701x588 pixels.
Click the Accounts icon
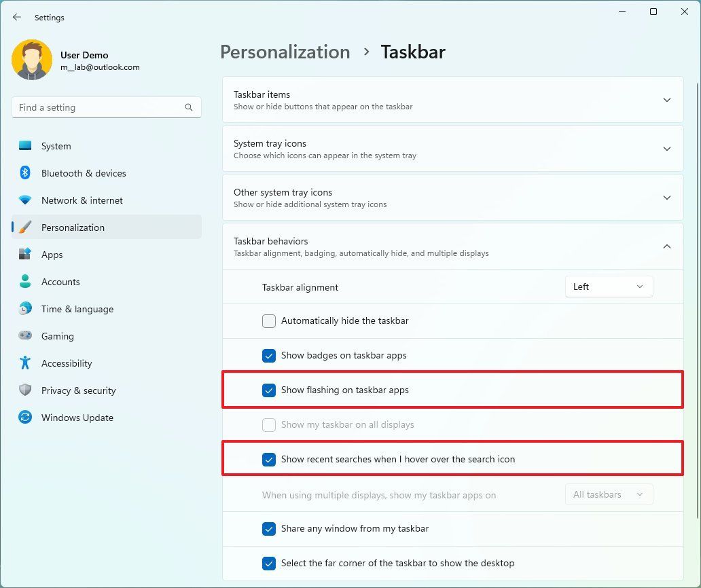24,282
